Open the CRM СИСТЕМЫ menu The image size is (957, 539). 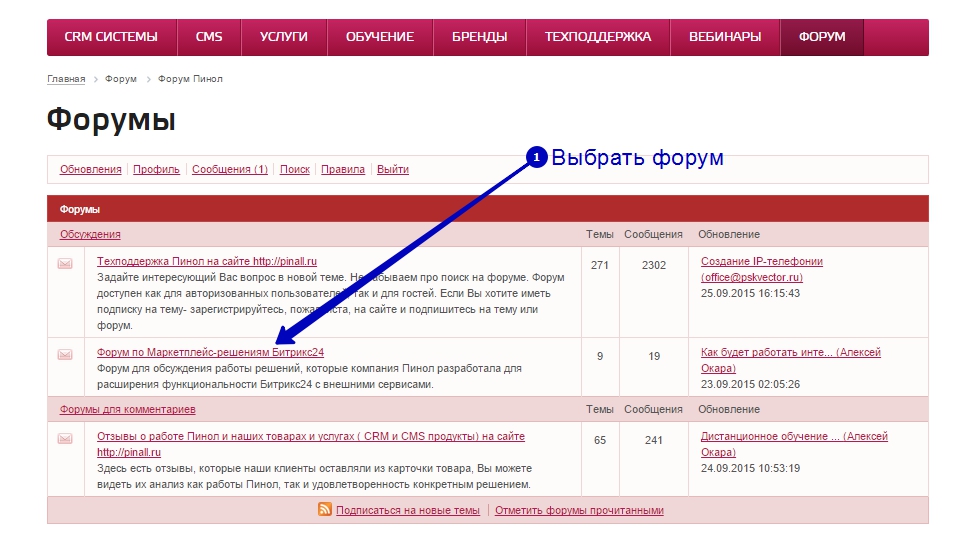pos(111,37)
